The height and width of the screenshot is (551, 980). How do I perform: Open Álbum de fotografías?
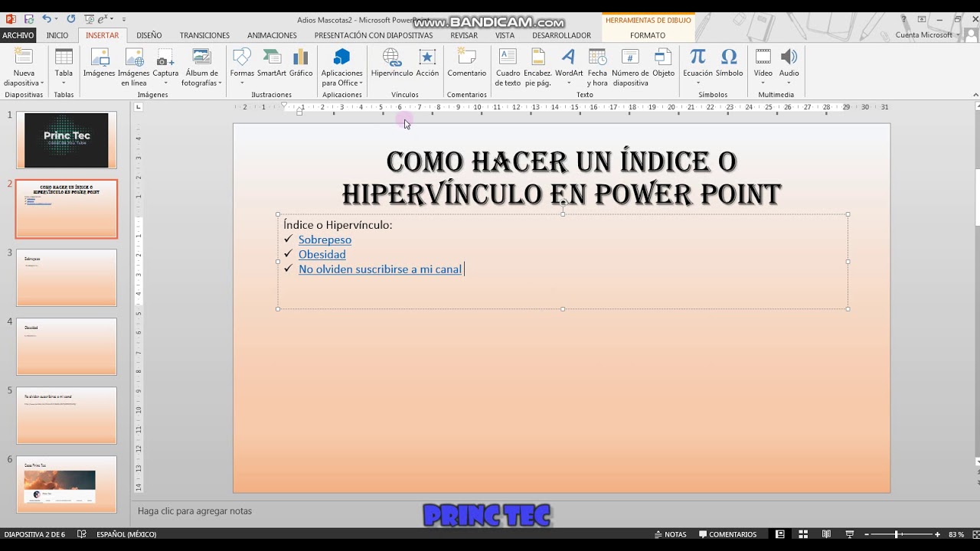[x=201, y=67]
